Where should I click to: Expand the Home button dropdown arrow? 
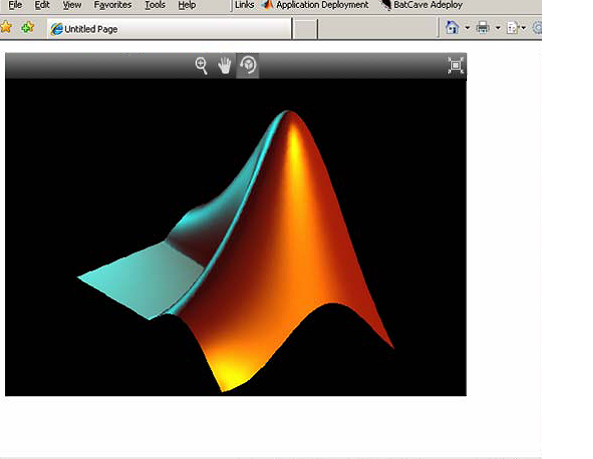(467, 28)
